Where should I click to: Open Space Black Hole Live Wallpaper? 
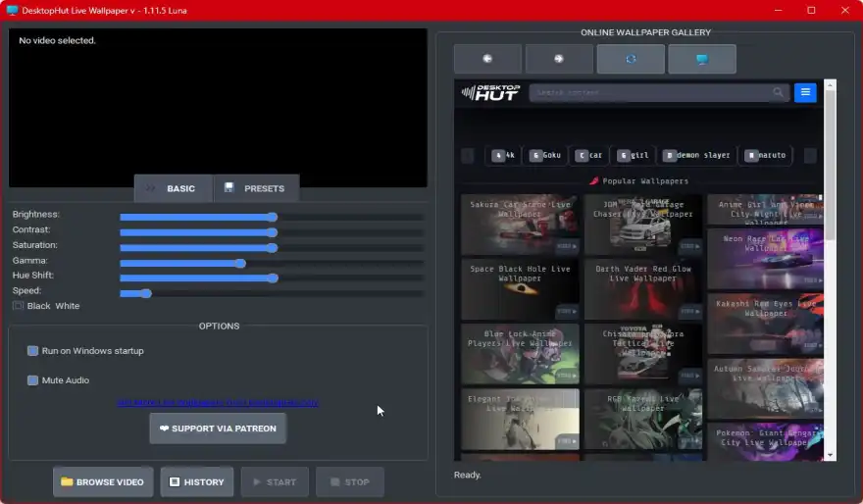click(520, 289)
